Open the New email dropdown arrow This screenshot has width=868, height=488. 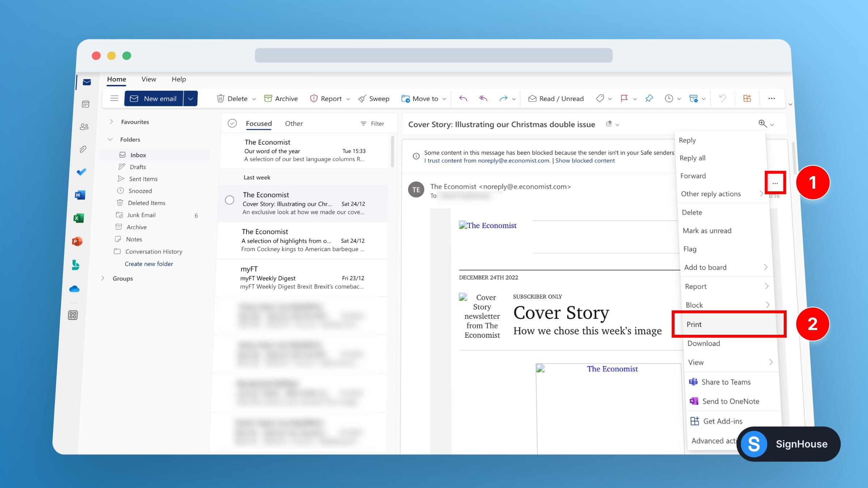point(191,98)
